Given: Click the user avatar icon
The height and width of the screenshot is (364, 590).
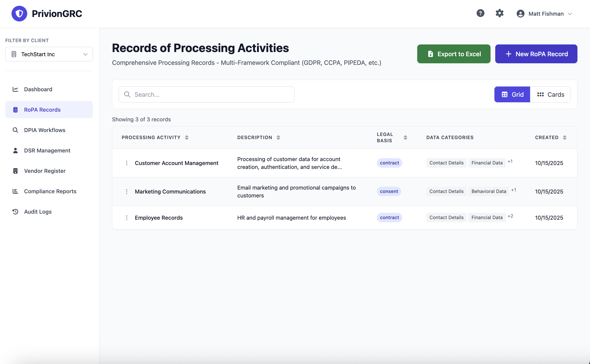Looking at the screenshot, I should tap(520, 14).
